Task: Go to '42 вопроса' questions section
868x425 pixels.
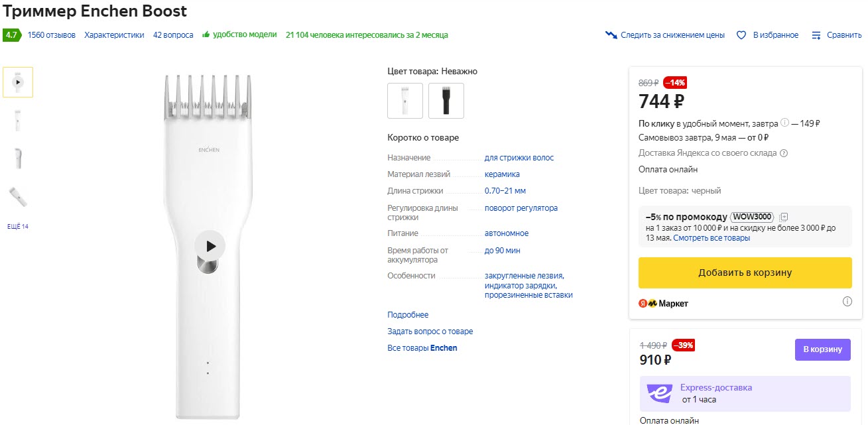Action: pyautogui.click(x=173, y=35)
